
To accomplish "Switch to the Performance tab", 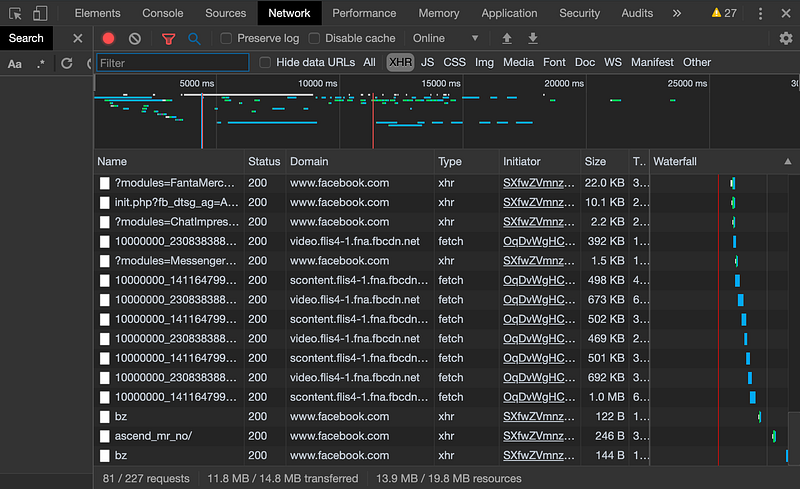I will [x=364, y=14].
